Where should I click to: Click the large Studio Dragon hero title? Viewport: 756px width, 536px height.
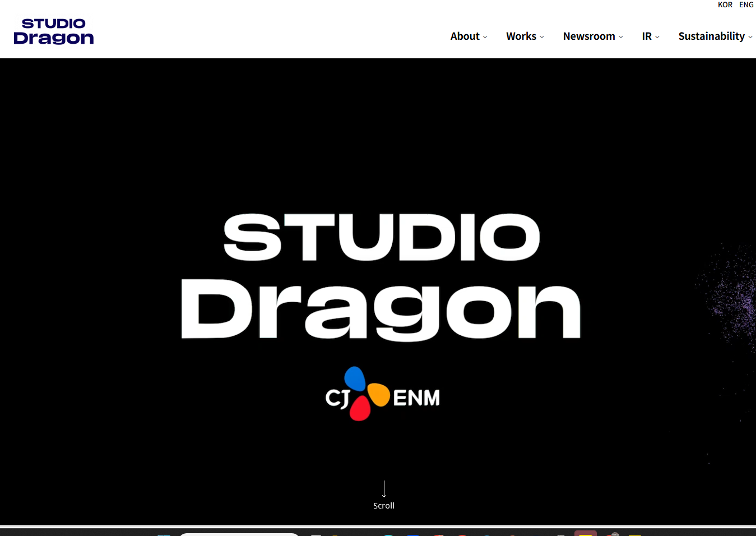(381, 277)
